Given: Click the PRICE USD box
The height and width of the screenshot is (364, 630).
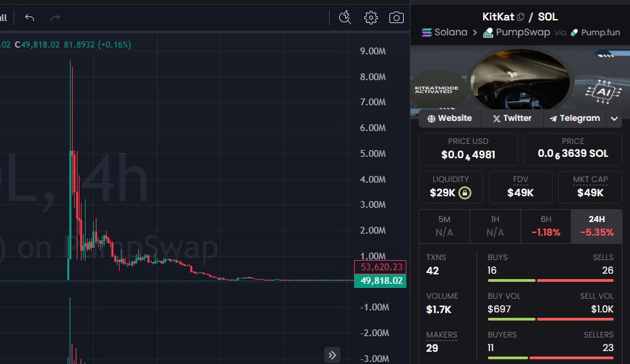Looking at the screenshot, I should tap(468, 149).
